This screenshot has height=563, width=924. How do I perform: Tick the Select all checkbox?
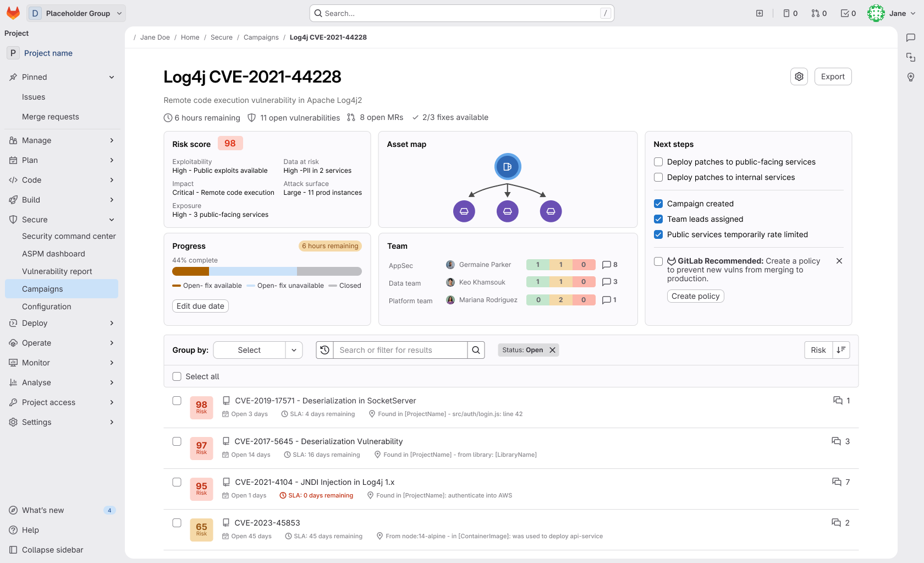click(177, 376)
